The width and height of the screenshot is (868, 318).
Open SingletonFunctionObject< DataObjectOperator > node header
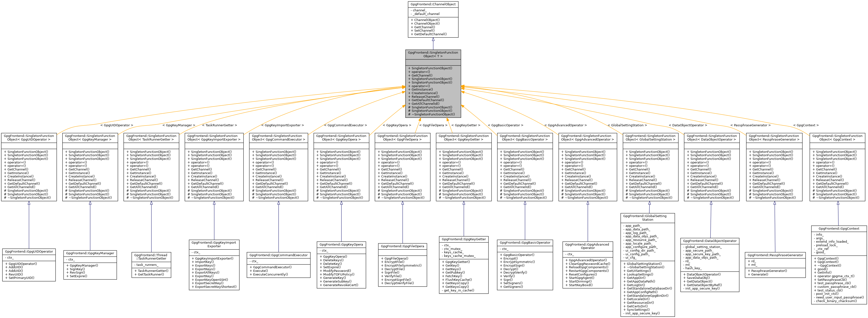tap(712, 138)
